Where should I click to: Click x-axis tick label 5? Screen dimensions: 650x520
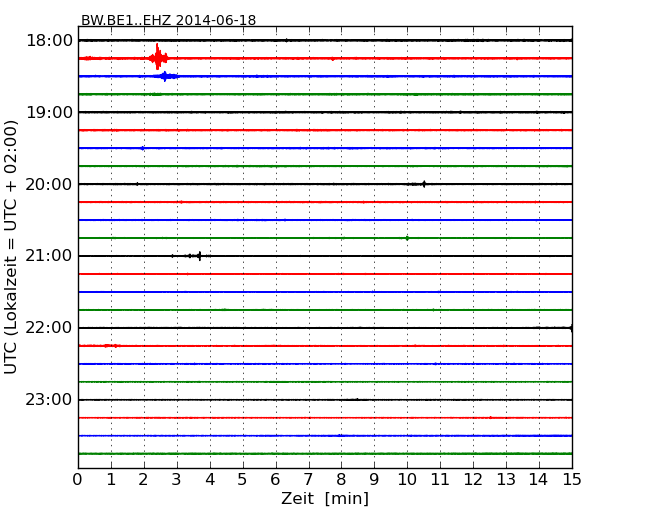(x=243, y=480)
